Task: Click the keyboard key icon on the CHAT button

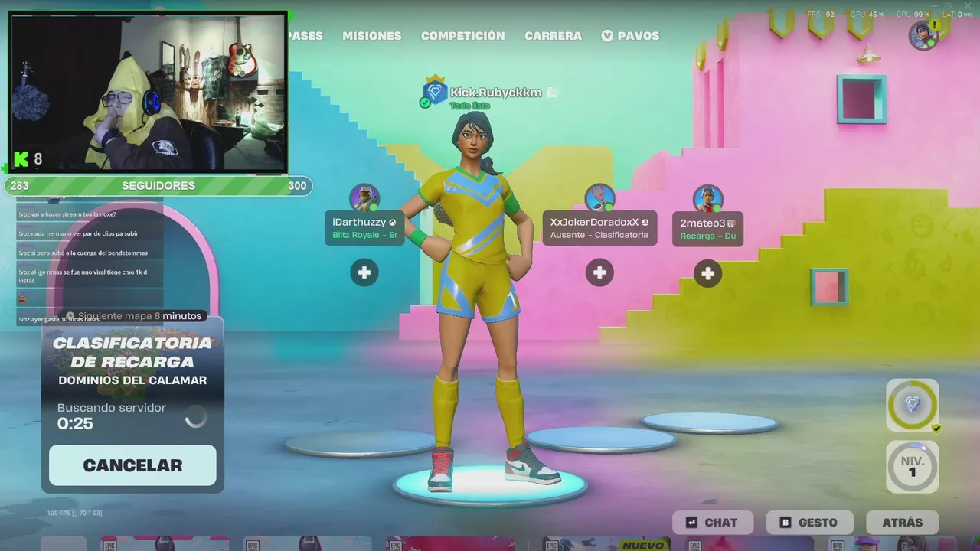Action: (692, 523)
